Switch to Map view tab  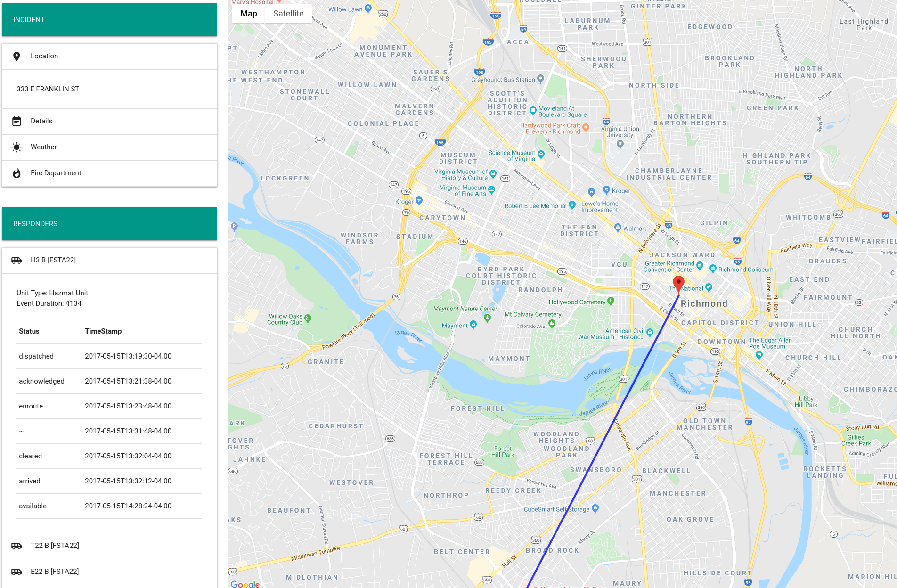tap(249, 14)
